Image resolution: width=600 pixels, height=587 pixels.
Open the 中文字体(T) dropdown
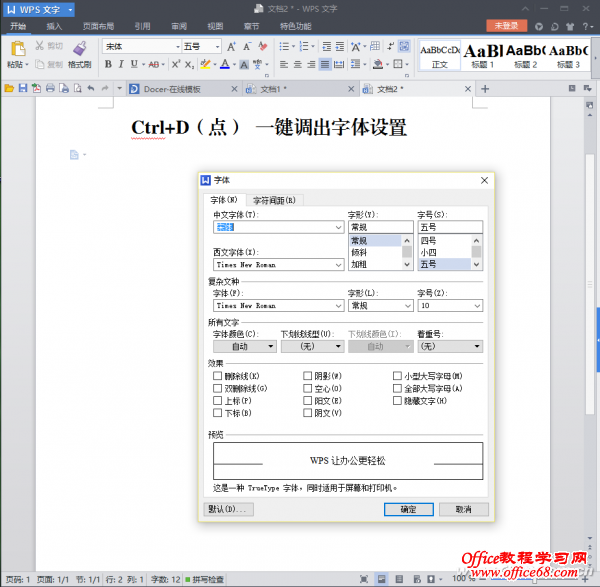[x=338, y=227]
